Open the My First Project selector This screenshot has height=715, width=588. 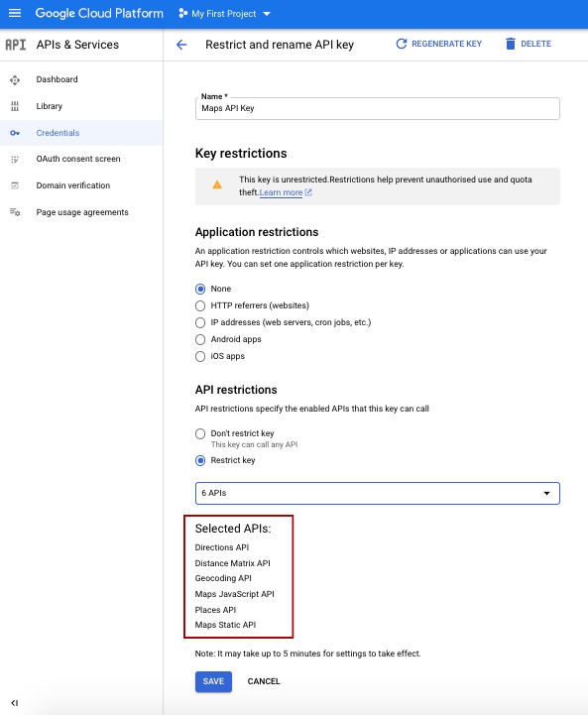[x=225, y=14]
